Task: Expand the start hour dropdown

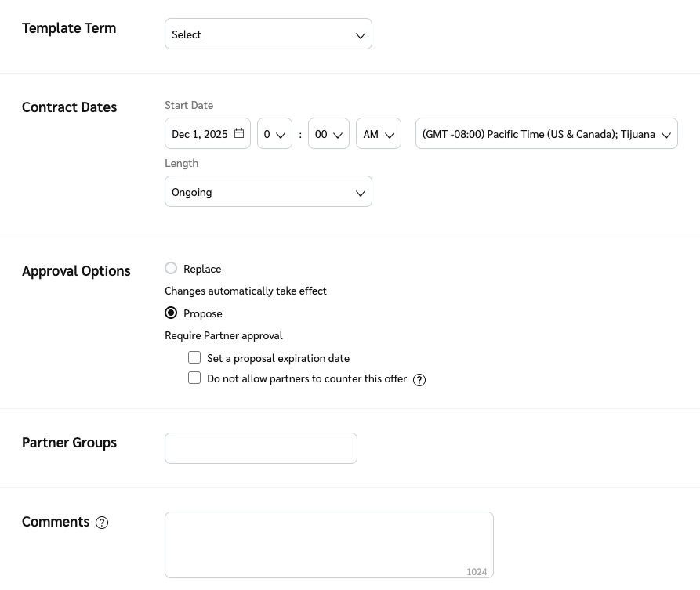Action: pyautogui.click(x=274, y=134)
